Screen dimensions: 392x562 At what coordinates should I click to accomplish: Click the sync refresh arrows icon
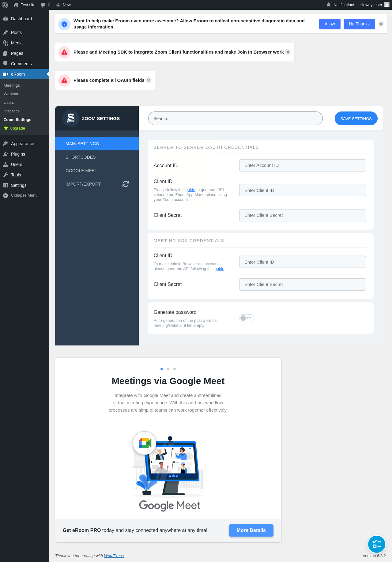pos(126,184)
